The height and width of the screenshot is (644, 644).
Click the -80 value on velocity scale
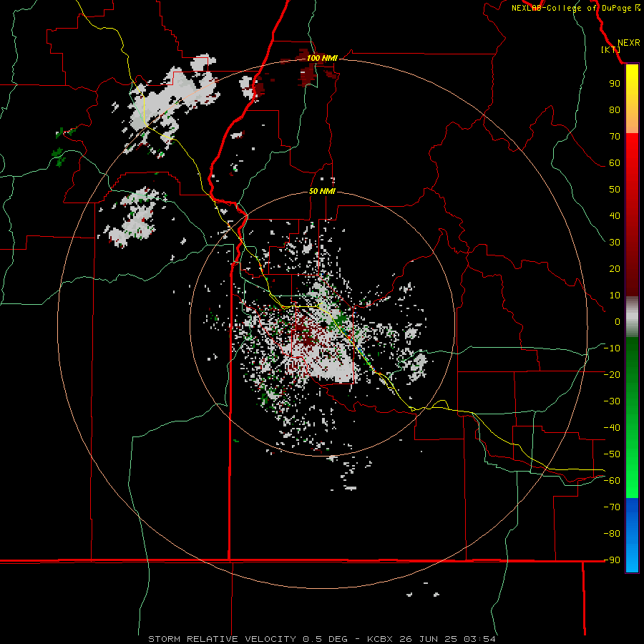pyautogui.click(x=612, y=534)
